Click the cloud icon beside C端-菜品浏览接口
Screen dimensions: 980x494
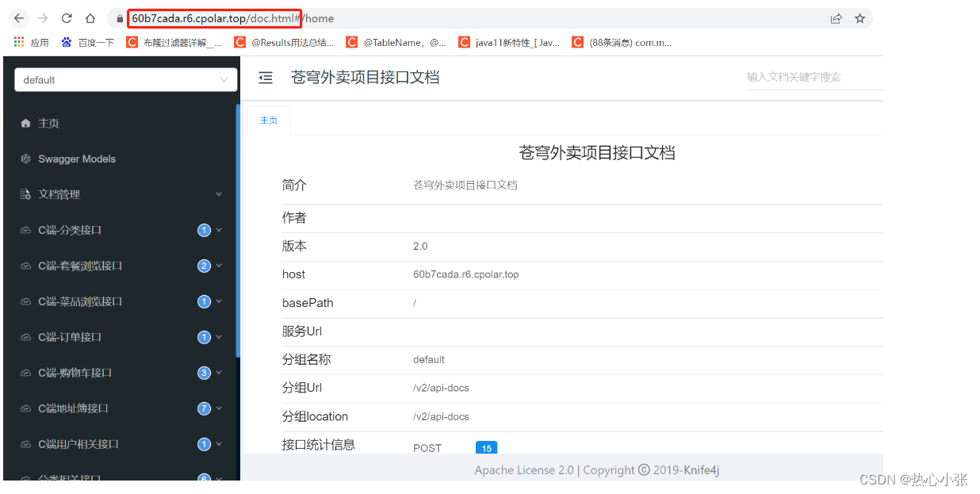pos(25,301)
